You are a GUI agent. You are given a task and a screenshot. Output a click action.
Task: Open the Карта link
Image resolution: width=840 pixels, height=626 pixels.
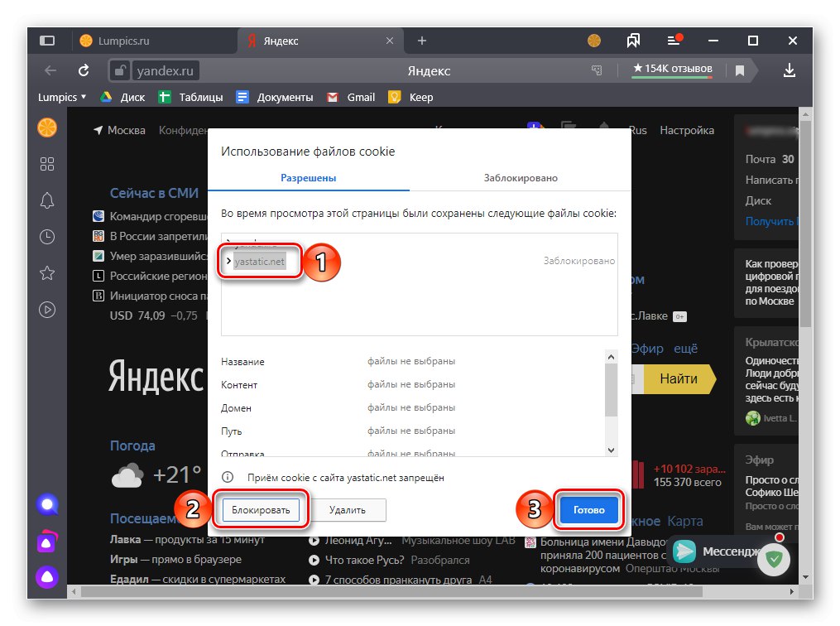tap(685, 521)
